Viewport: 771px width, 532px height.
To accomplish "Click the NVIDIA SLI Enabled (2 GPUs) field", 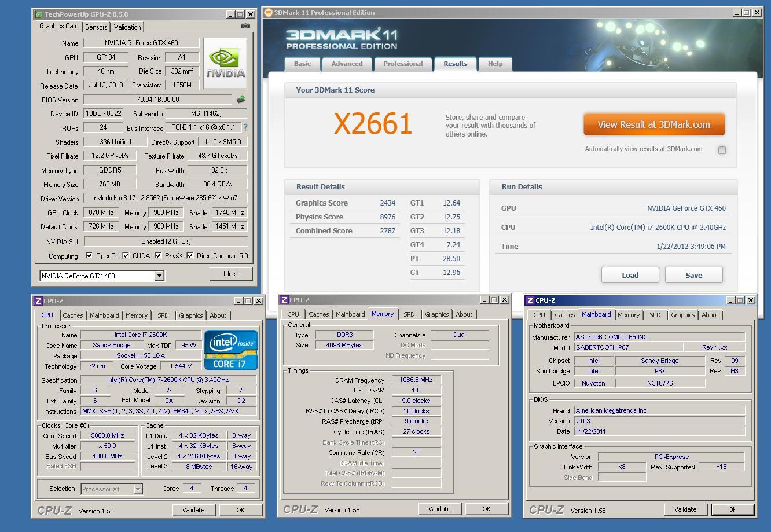I will point(166,241).
